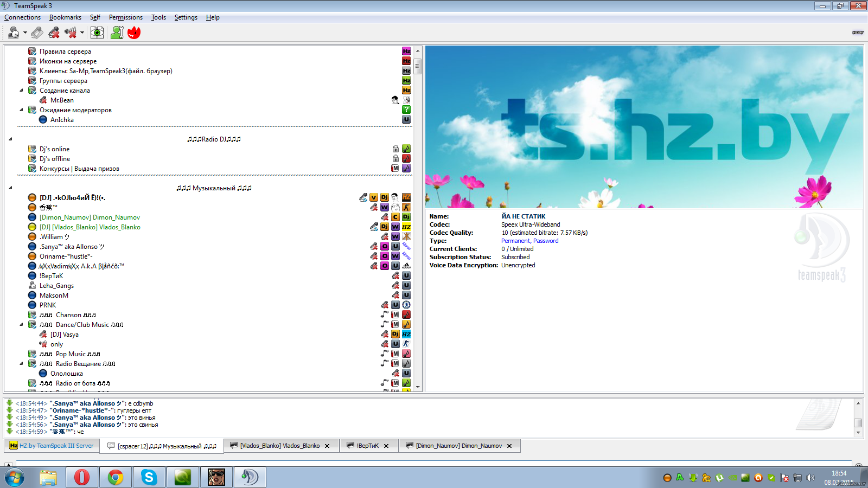This screenshot has height=488, width=868.
Task: Close the !ВерТиК chat tab
Action: (x=386, y=446)
